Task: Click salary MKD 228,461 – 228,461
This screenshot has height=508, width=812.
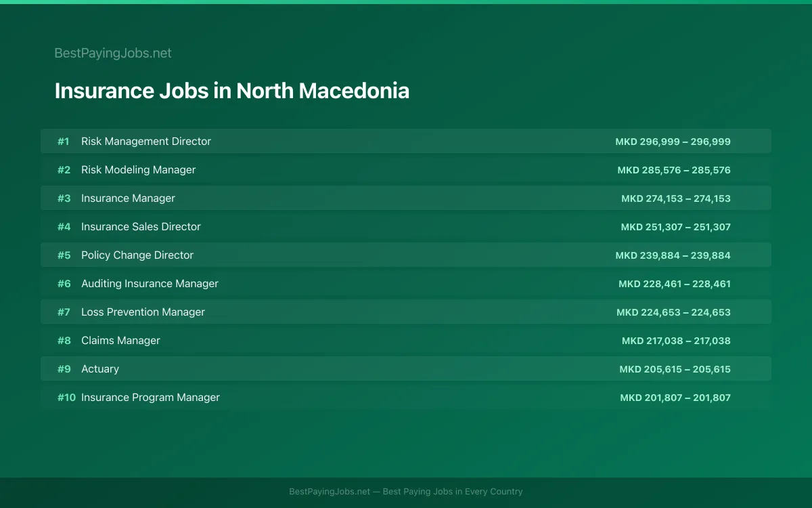Action: [x=675, y=284]
